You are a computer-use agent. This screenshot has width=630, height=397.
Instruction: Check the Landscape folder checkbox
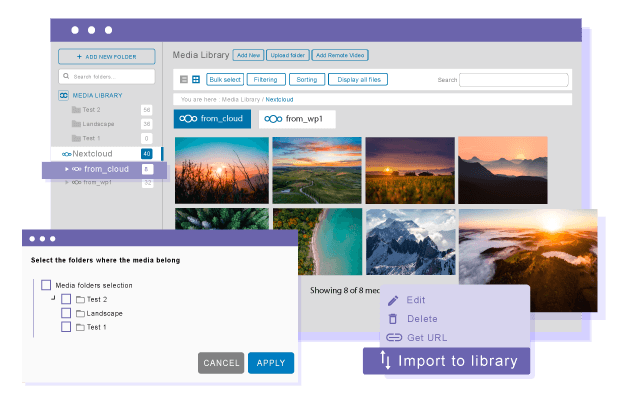point(66,313)
